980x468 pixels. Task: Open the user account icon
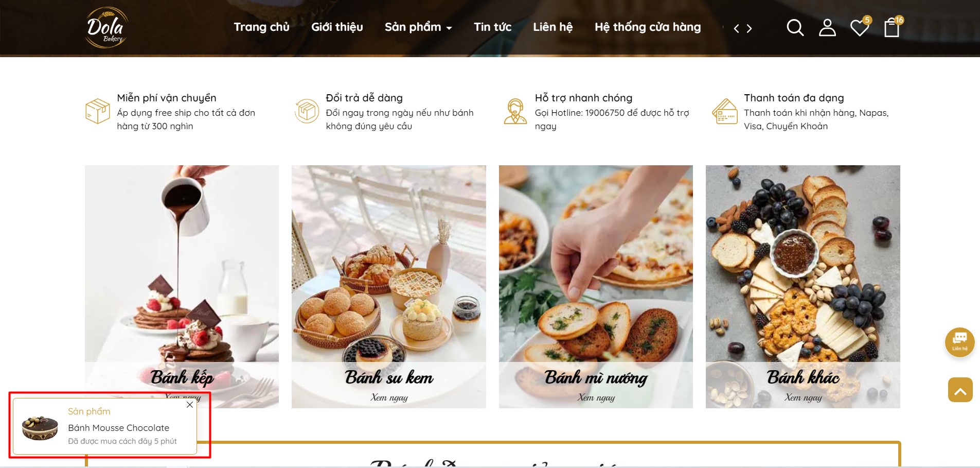(827, 28)
